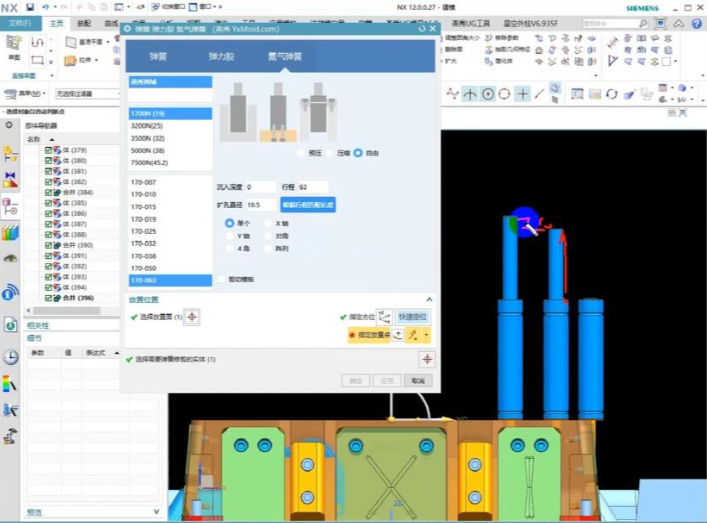The height and width of the screenshot is (523, 707).
Task: Open the point type dropdown arrow beside wand
Action: pyautogui.click(x=426, y=335)
